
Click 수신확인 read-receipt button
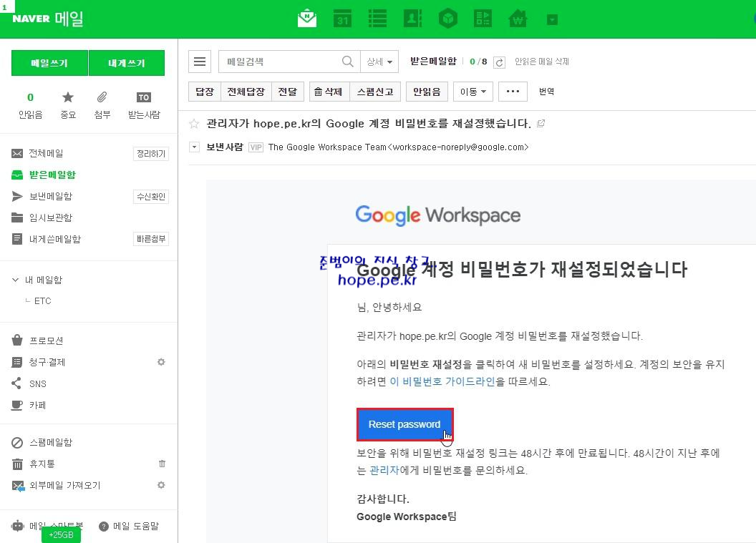tap(151, 197)
